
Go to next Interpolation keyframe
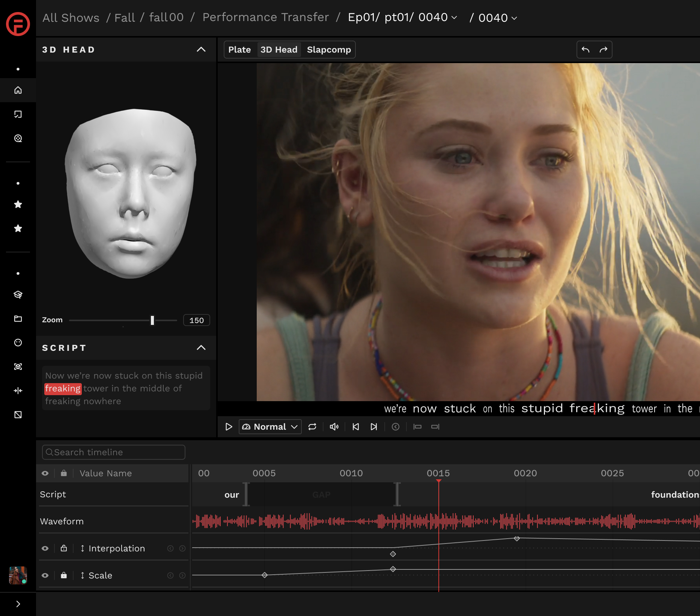click(x=182, y=548)
